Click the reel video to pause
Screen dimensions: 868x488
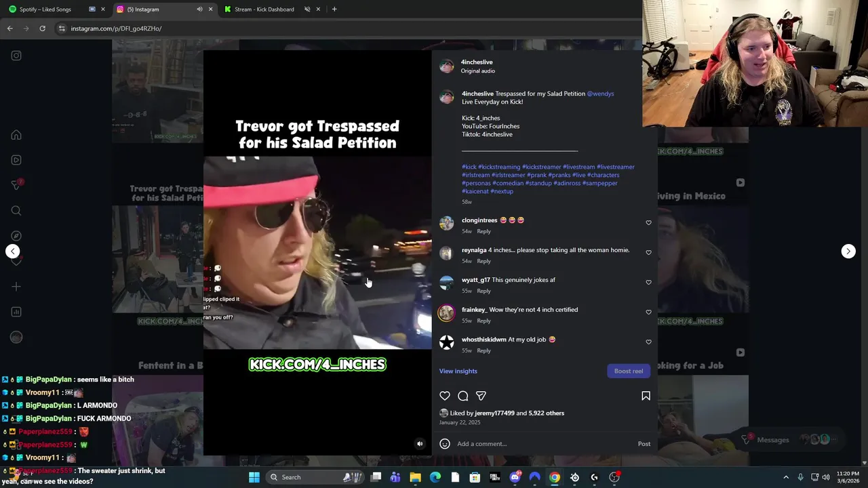(x=317, y=252)
